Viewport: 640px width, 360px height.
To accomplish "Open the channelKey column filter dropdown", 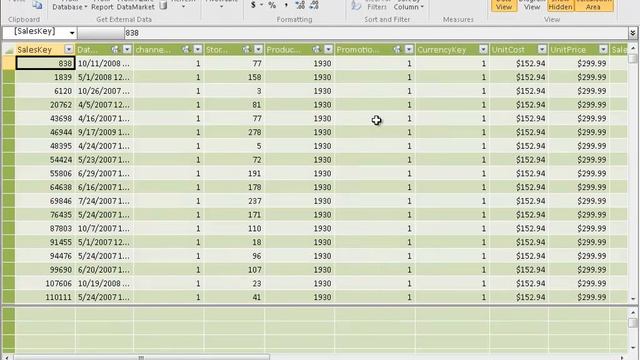I will [x=198, y=49].
